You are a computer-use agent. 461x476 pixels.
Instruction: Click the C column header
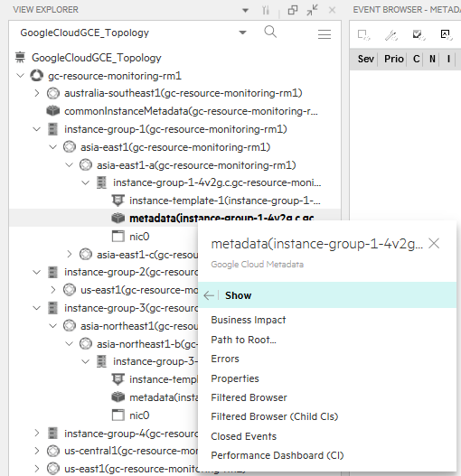417,59
